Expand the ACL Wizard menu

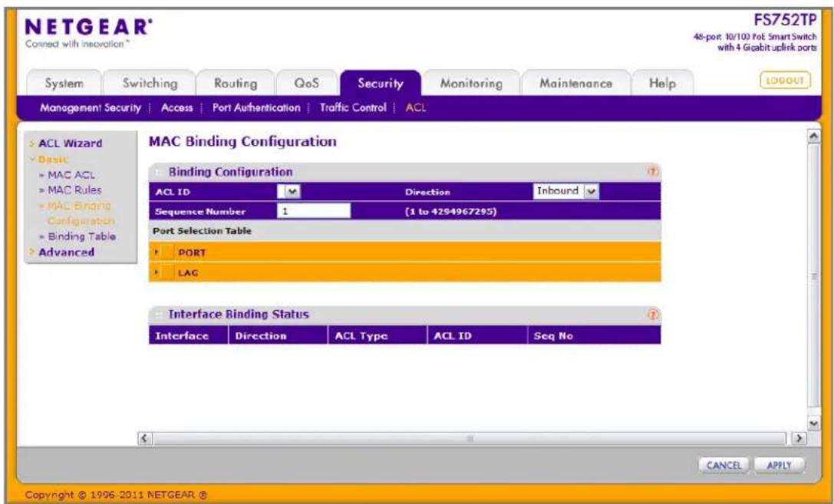(70, 143)
